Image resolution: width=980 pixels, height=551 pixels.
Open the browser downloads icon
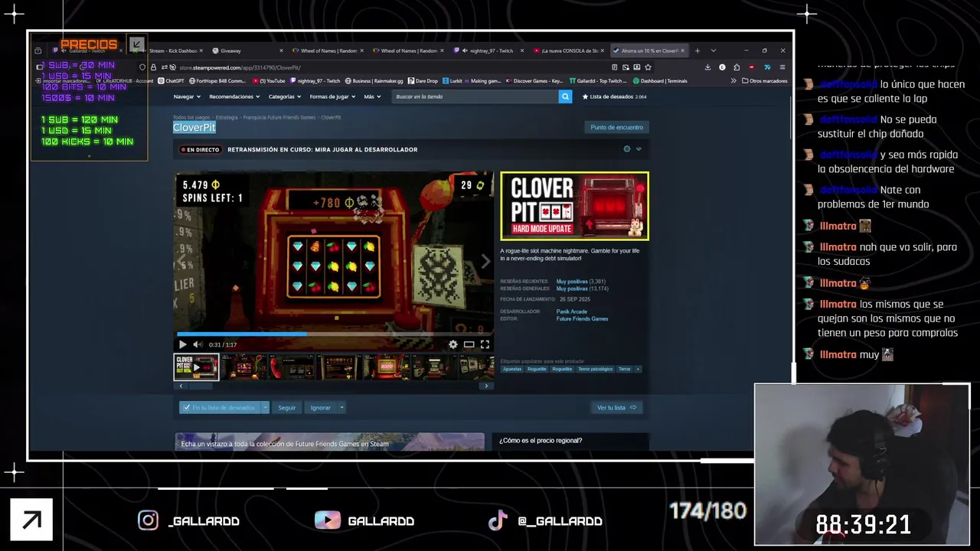point(707,67)
